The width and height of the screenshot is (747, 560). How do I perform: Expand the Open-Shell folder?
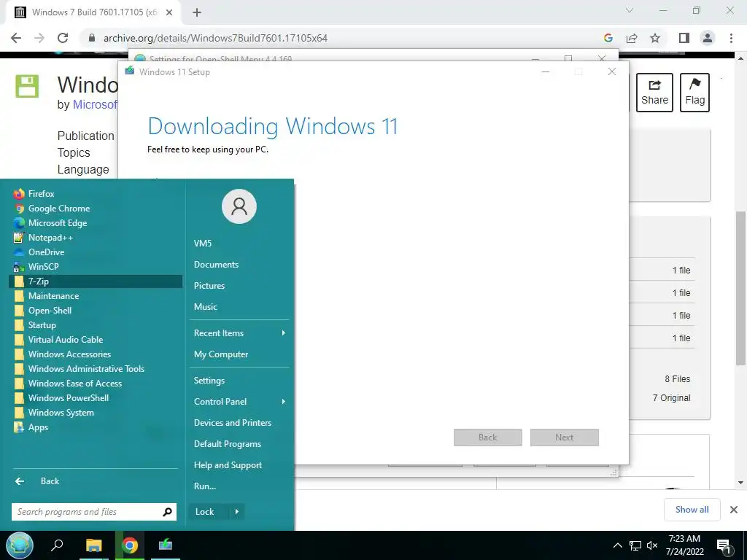pos(96,311)
